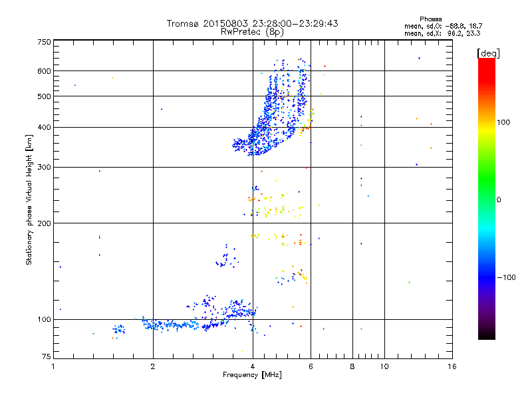
Task: Click the 'Frequency [MHz]' axis label
Action: tap(252, 375)
